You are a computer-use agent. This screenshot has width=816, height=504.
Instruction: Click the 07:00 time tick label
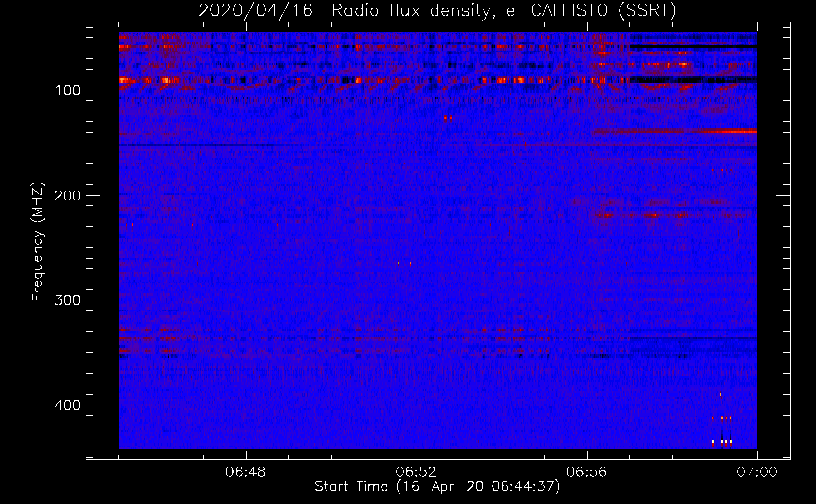point(757,472)
